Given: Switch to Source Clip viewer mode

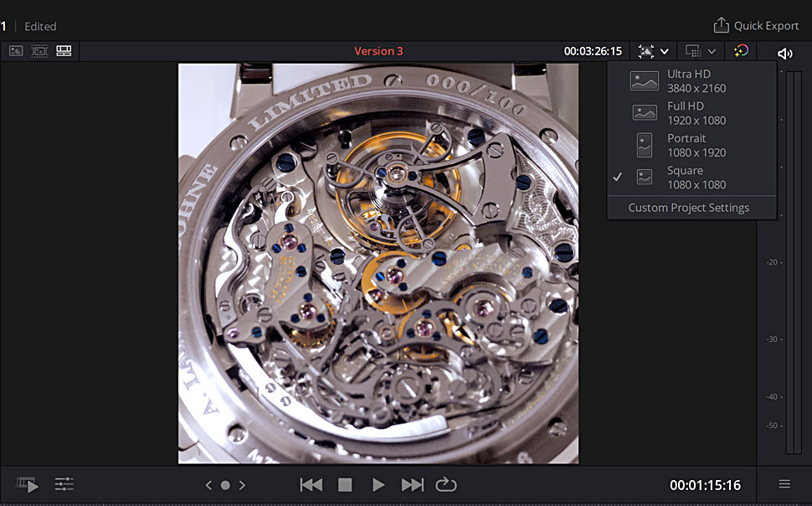Looking at the screenshot, I should [16, 51].
